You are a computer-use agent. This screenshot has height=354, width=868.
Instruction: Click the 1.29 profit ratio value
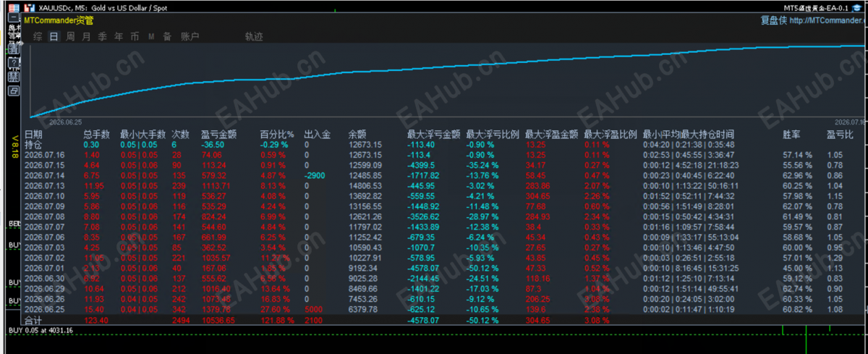point(835,257)
